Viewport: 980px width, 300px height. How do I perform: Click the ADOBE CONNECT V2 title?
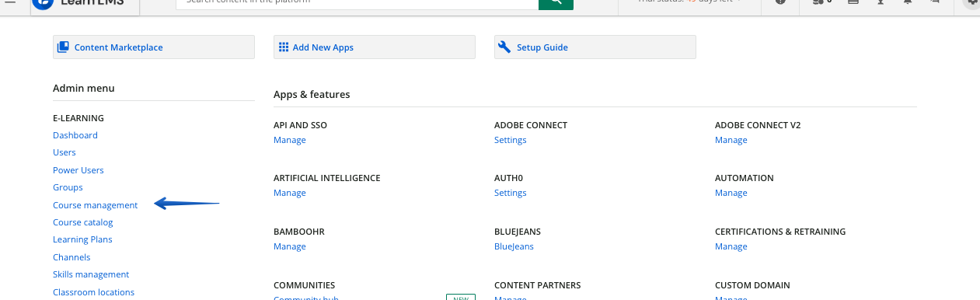click(x=758, y=125)
